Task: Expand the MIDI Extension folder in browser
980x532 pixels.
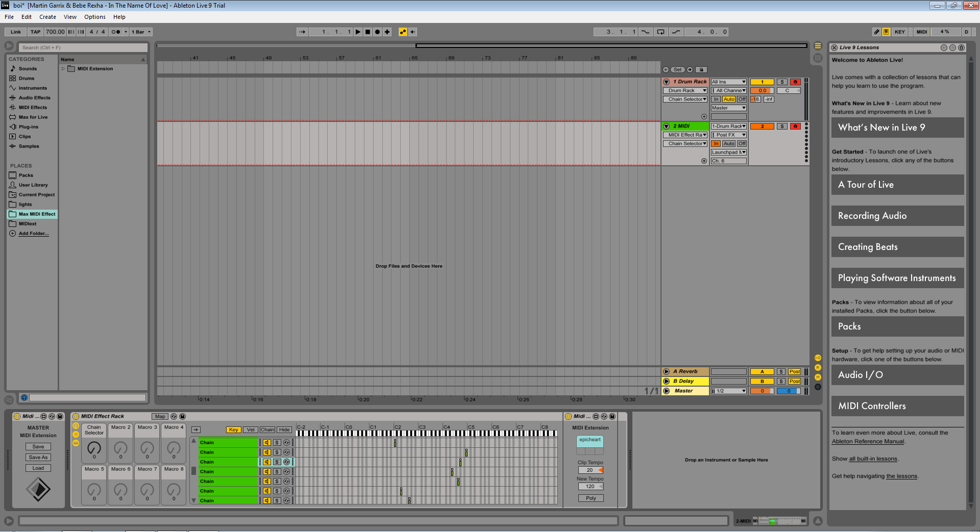Action: point(63,68)
